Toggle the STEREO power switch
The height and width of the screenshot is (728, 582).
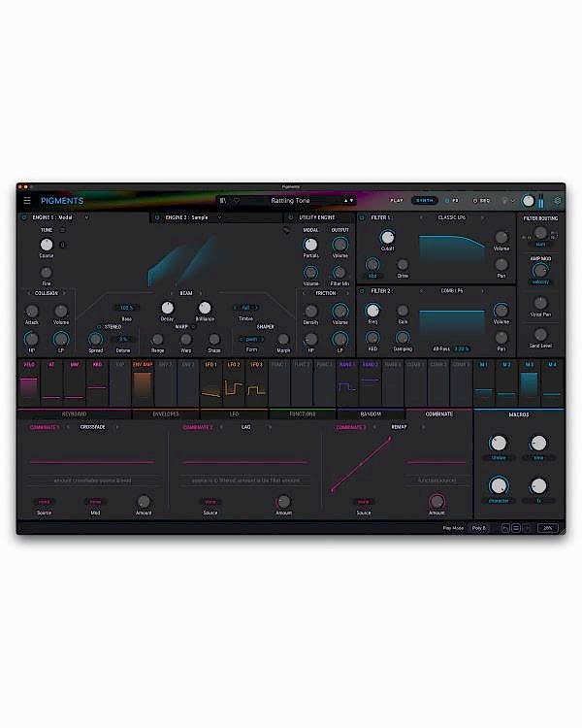click(99, 327)
